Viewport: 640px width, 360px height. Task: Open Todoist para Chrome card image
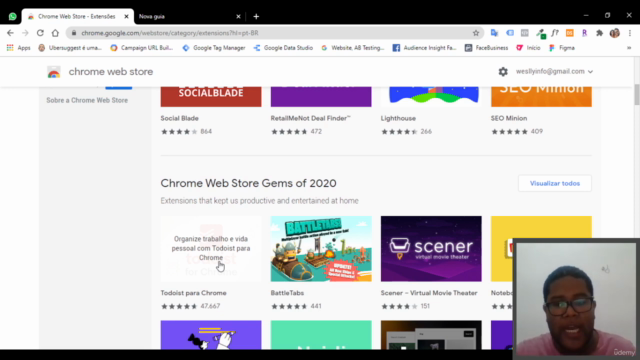point(211,249)
